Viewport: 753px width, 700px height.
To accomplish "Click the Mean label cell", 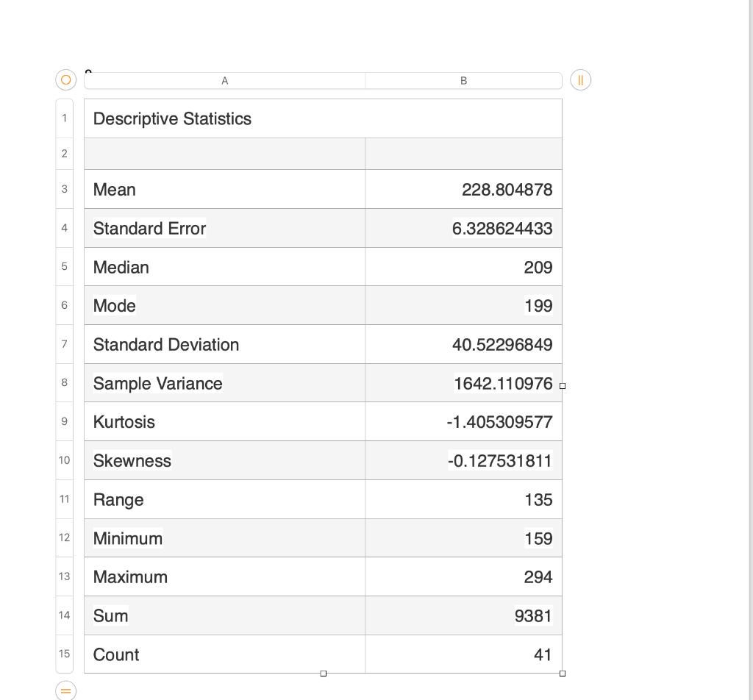I will coord(225,189).
